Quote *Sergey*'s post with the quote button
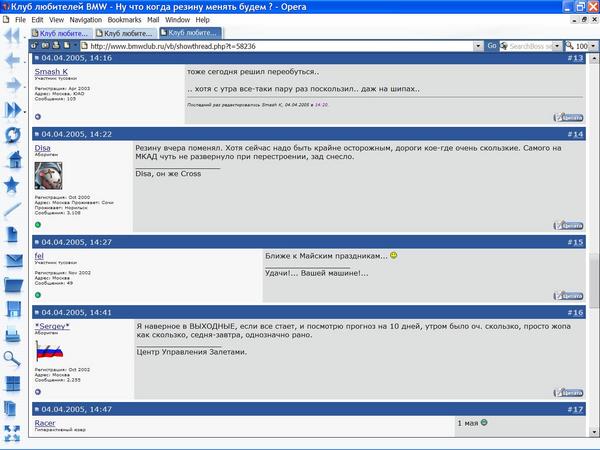This screenshot has width=600, height=450. pyautogui.click(x=569, y=393)
